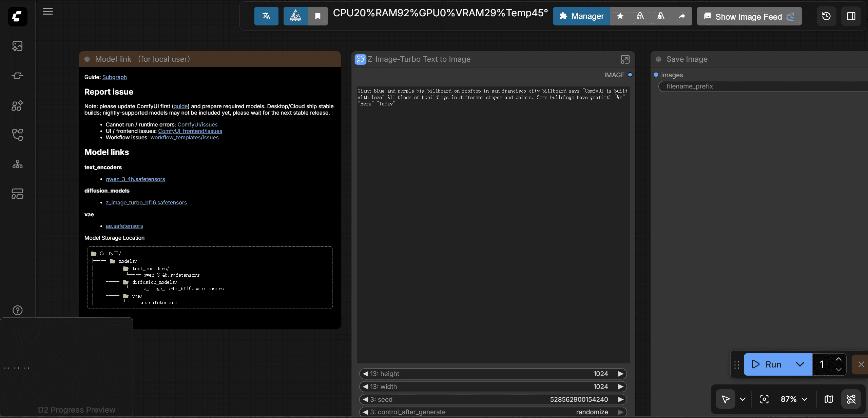The width and height of the screenshot is (868, 418).
Task: Open the Manager menu button
Action: pos(582,16)
